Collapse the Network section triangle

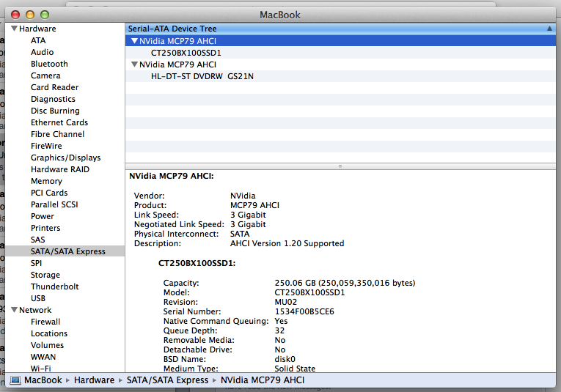point(15,310)
